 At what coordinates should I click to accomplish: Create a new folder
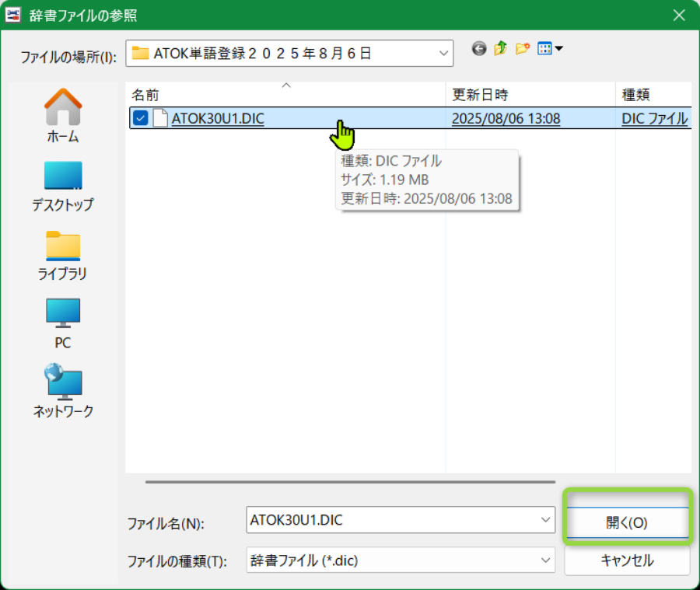[x=523, y=48]
